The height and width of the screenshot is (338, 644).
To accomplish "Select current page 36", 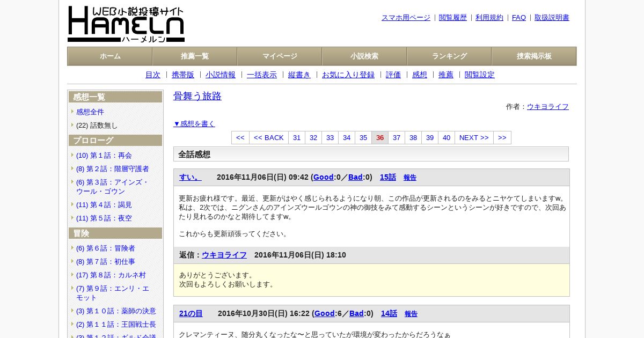I will click(380, 137).
